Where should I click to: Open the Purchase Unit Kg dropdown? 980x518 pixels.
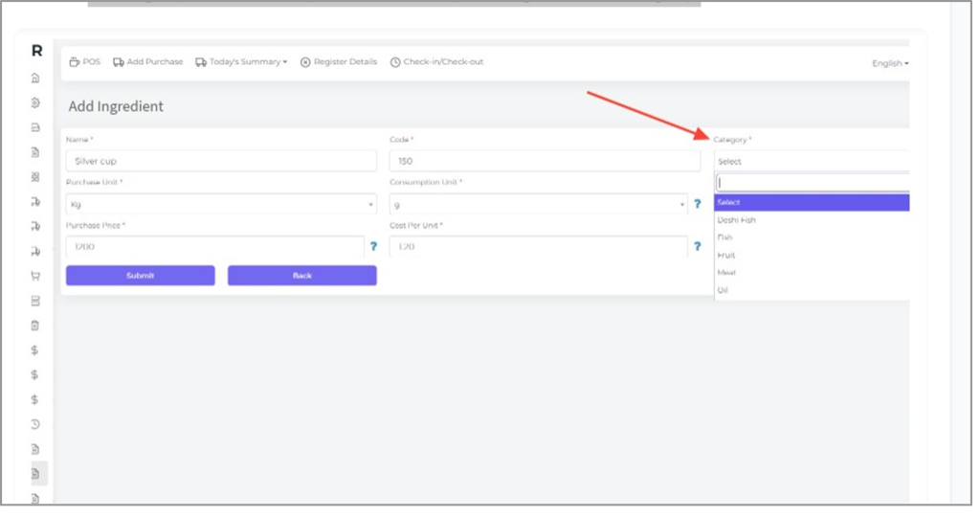(x=221, y=204)
